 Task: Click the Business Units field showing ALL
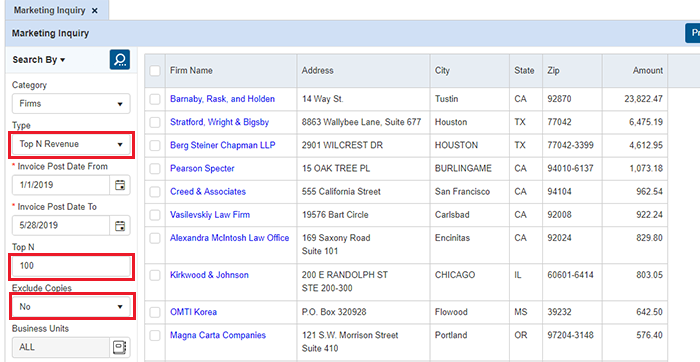[x=61, y=347]
